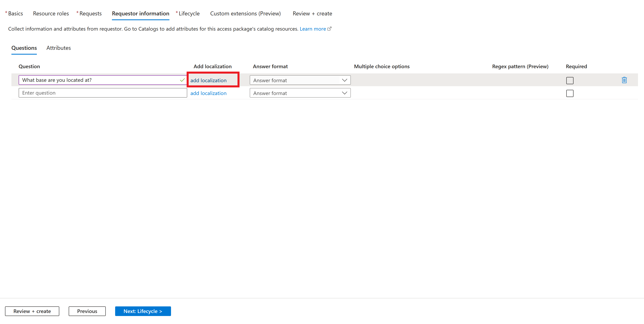This screenshot has height=324, width=644.
Task: Click the delete icon for the question
Action: [x=625, y=80]
